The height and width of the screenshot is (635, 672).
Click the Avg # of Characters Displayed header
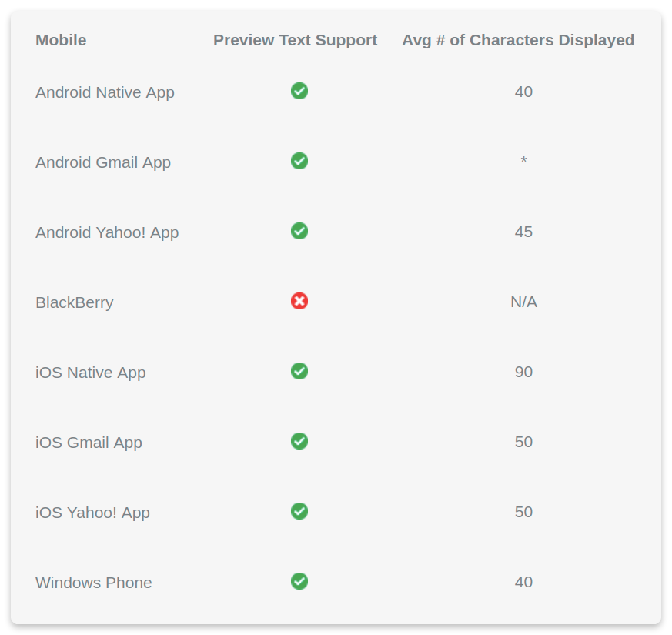(x=518, y=40)
